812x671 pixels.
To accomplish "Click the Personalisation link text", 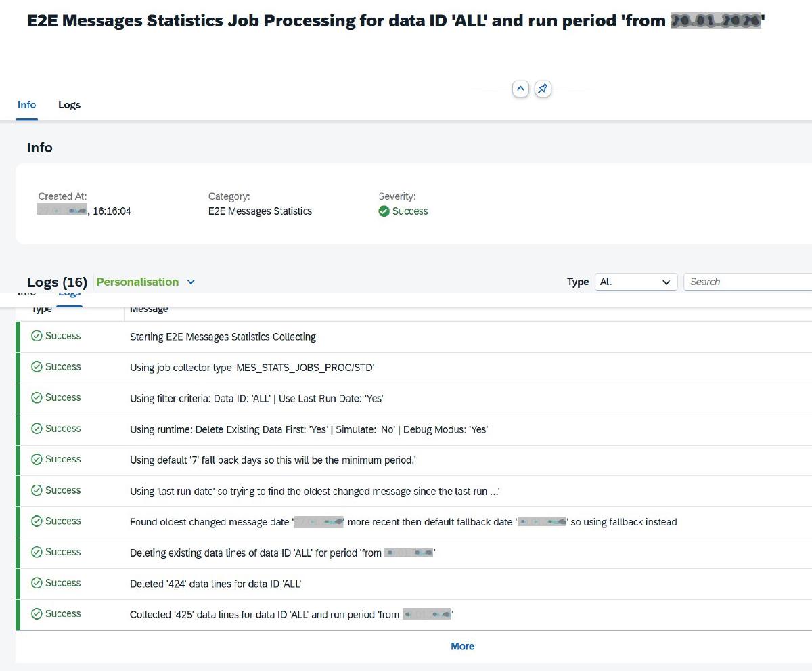I will click(137, 282).
